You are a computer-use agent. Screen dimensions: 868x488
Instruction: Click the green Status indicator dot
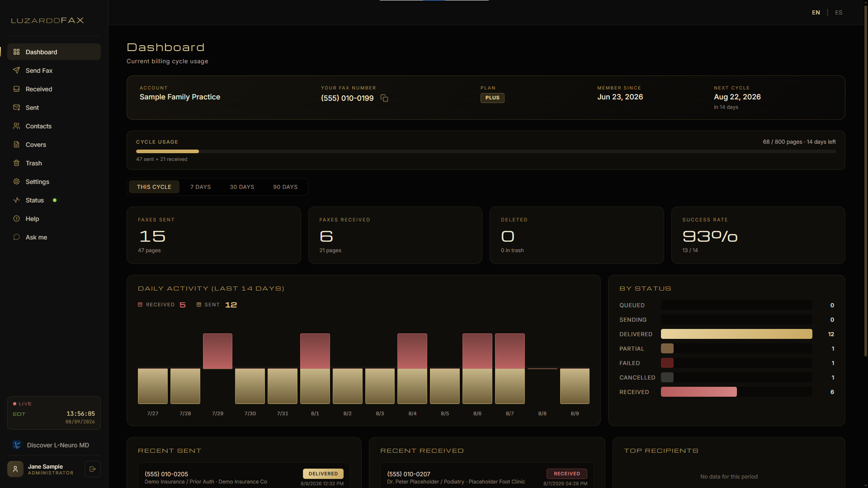click(x=55, y=200)
